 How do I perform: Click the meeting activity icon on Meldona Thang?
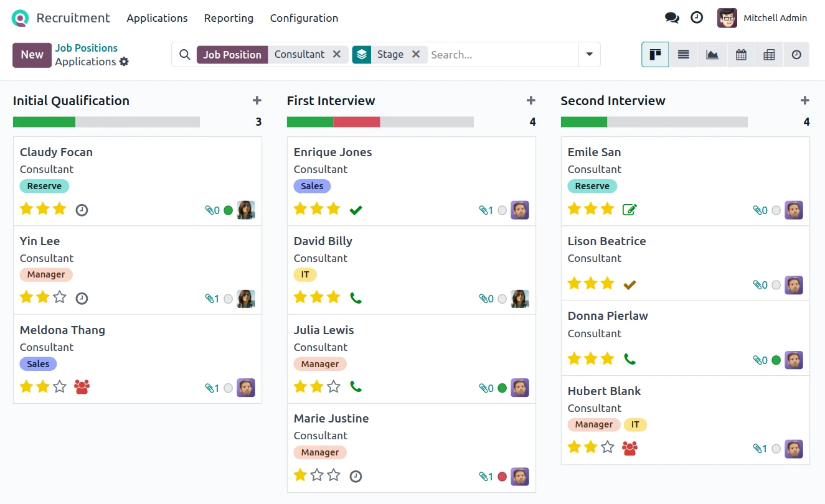[82, 387]
